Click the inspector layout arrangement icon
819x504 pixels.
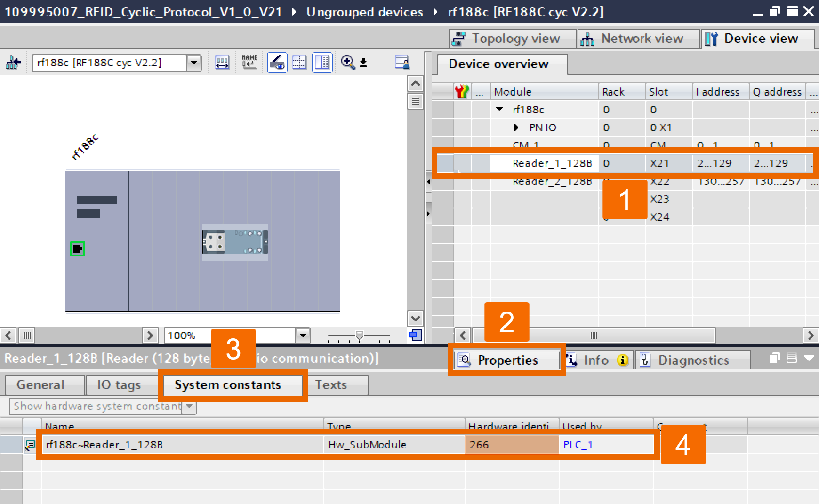click(x=792, y=358)
